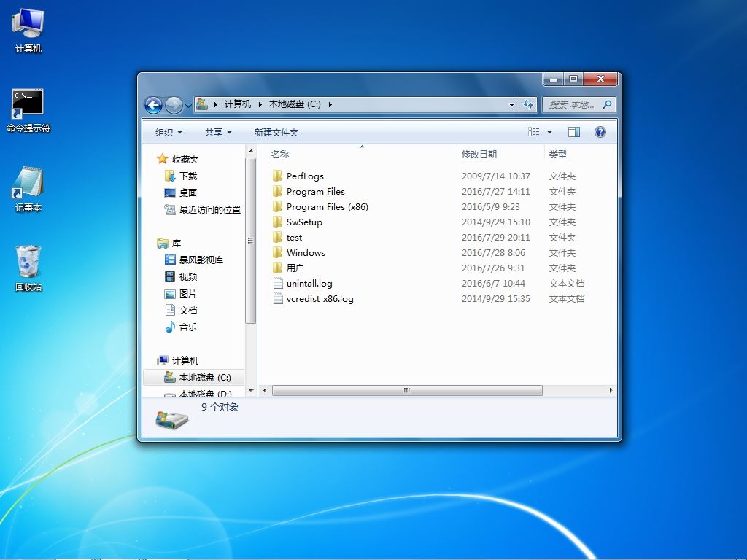Screen dimensions: 747x560
Task: Open the view options dropdown arrow
Action: 549,132
